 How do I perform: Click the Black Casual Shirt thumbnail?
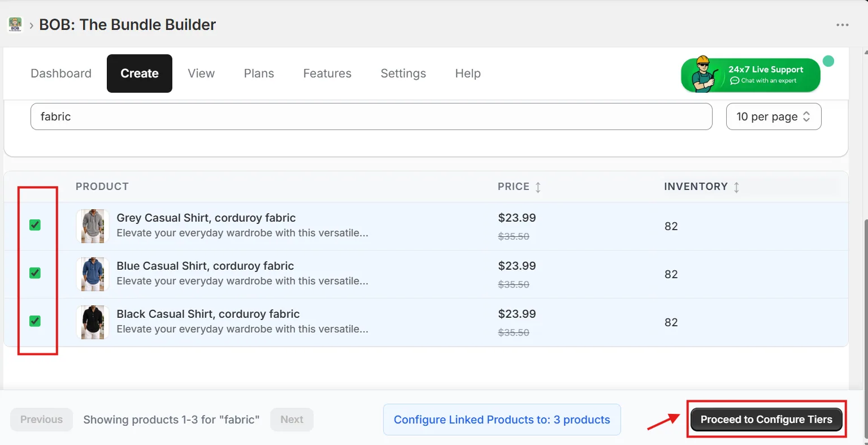point(93,322)
